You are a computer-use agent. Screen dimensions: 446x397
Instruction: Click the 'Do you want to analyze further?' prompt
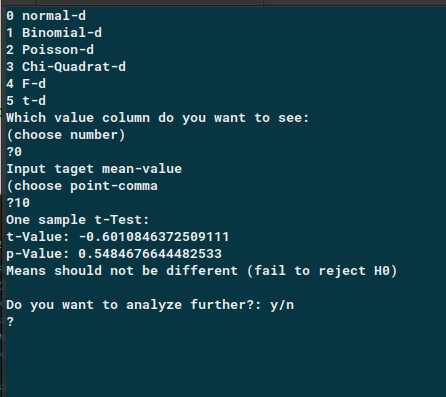pyautogui.click(x=134, y=305)
